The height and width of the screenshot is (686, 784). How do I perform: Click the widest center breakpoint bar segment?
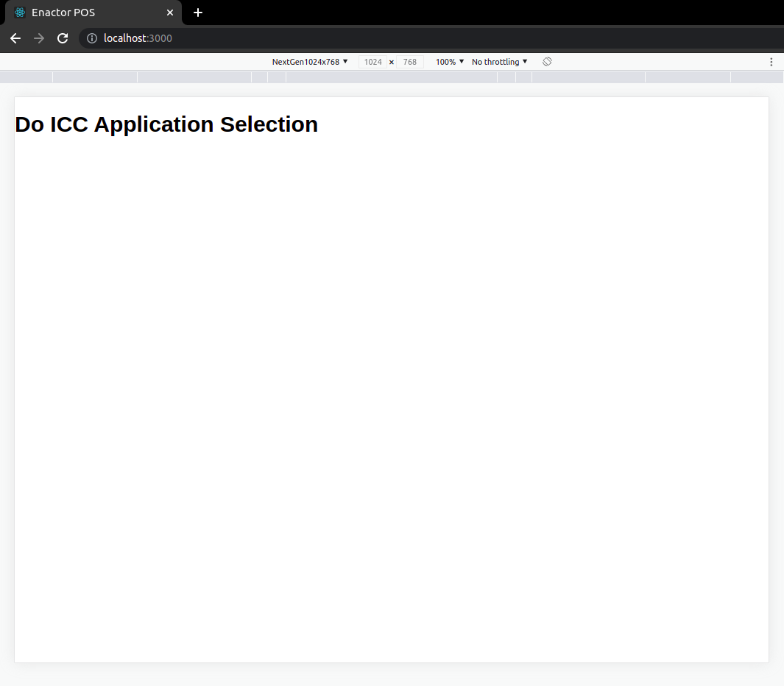point(392,77)
